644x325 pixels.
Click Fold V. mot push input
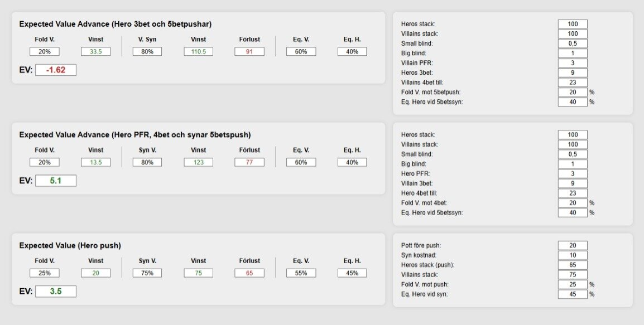click(x=573, y=284)
